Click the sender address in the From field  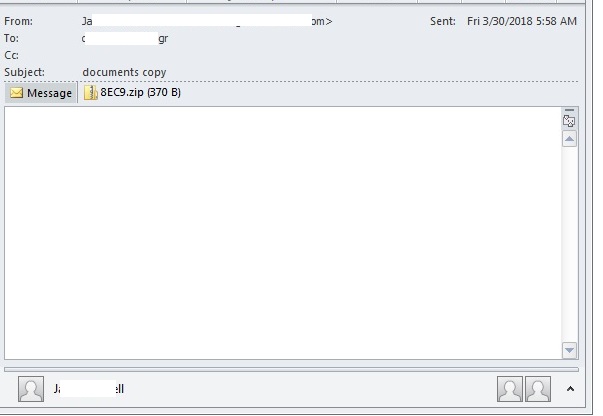(207, 21)
